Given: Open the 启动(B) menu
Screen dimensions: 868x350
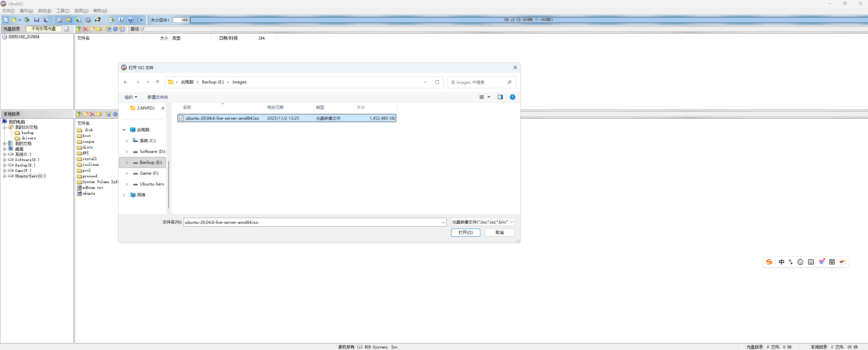Looking at the screenshot, I should coord(44,11).
